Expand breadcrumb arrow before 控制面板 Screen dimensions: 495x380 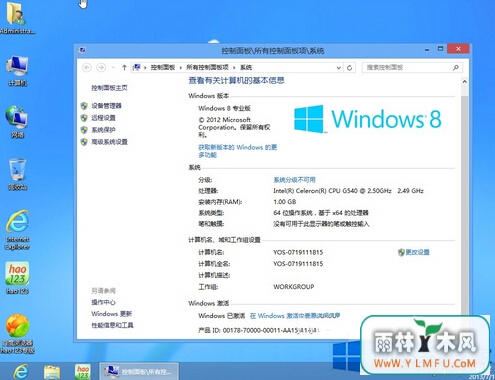coord(145,68)
